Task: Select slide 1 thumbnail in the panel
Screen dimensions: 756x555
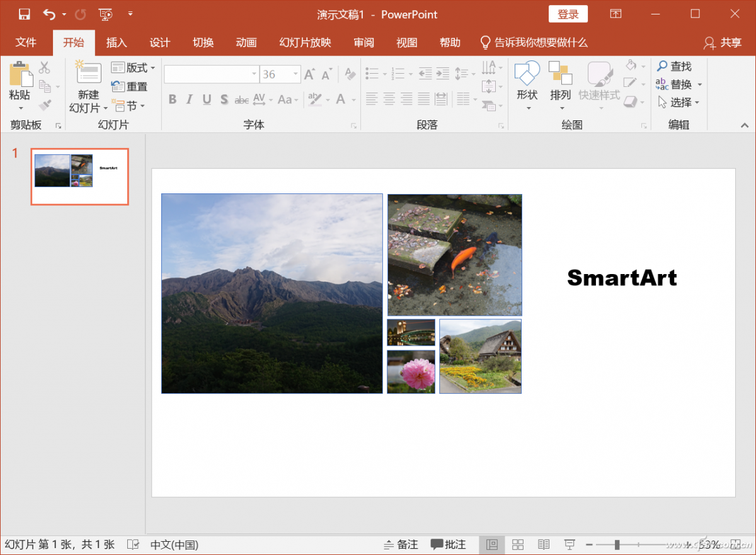Action: pos(79,177)
